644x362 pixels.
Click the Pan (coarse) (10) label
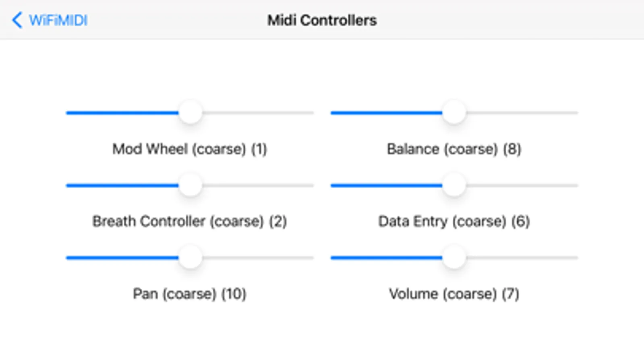tap(190, 294)
